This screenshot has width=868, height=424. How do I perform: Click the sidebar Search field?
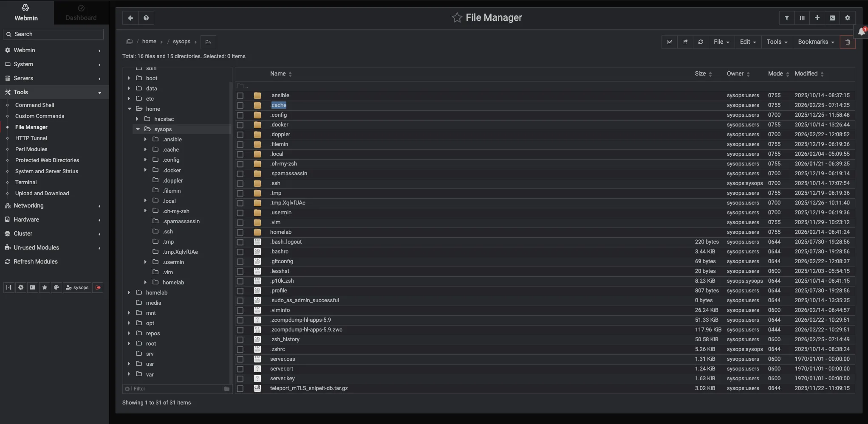(54, 34)
